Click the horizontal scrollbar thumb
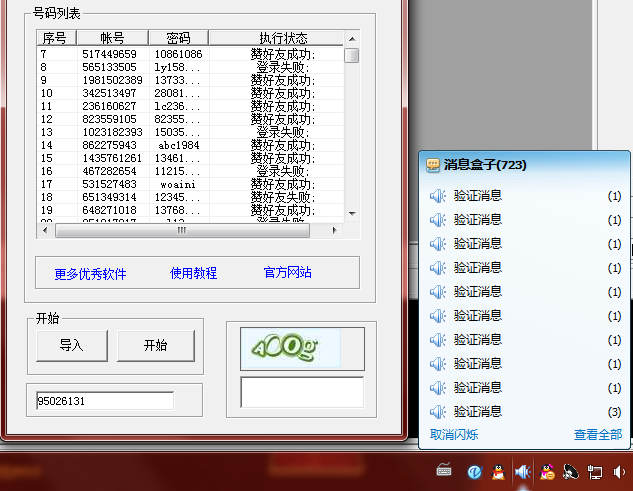Screen dimensions: 633x491 182,230
